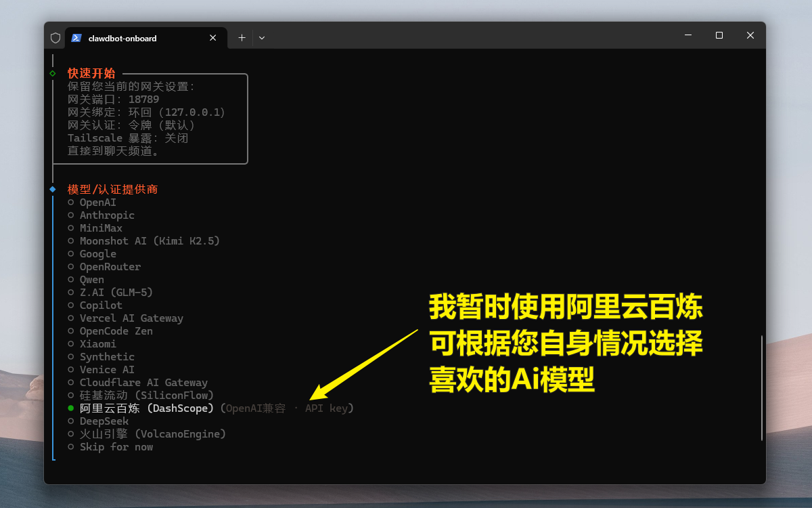Image resolution: width=812 pixels, height=508 pixels.
Task: Click the shield icon left of the tab
Action: click(x=55, y=38)
